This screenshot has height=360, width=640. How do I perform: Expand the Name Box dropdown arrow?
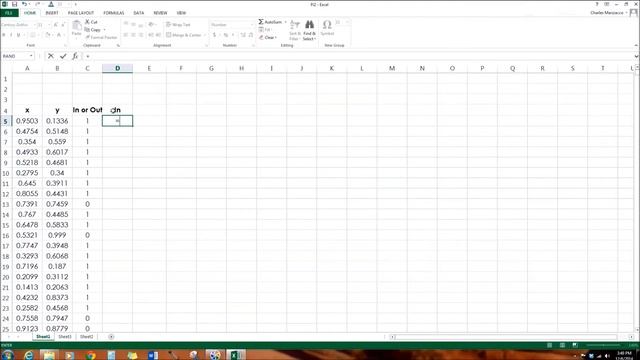(x=31, y=56)
